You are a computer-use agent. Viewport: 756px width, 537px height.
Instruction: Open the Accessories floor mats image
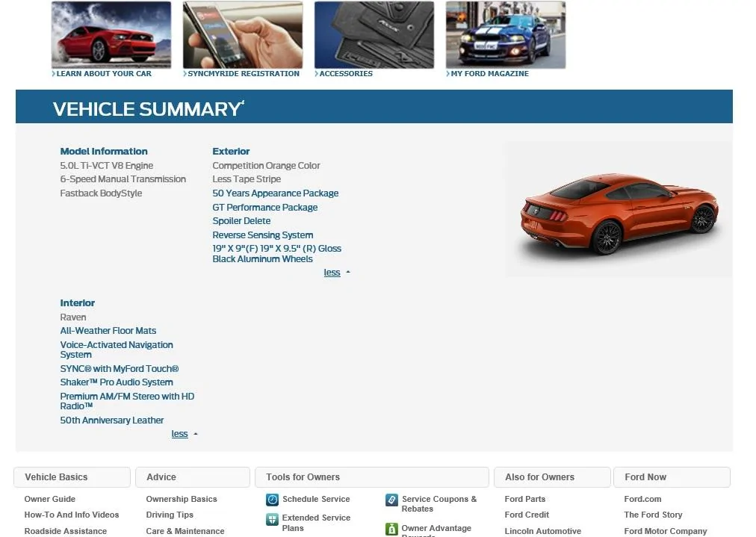tap(374, 34)
